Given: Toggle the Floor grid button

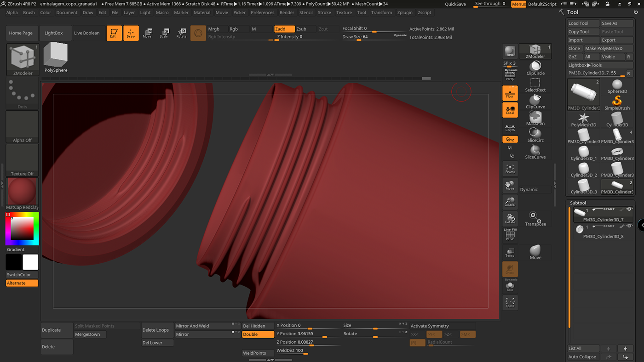Looking at the screenshot, I should click(510, 93).
